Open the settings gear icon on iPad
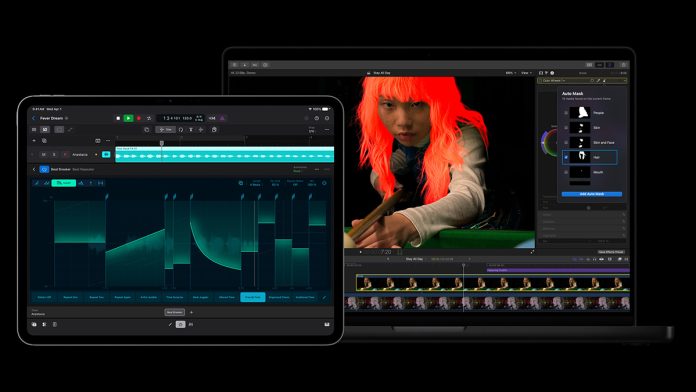The width and height of the screenshot is (696, 392). tap(327, 118)
